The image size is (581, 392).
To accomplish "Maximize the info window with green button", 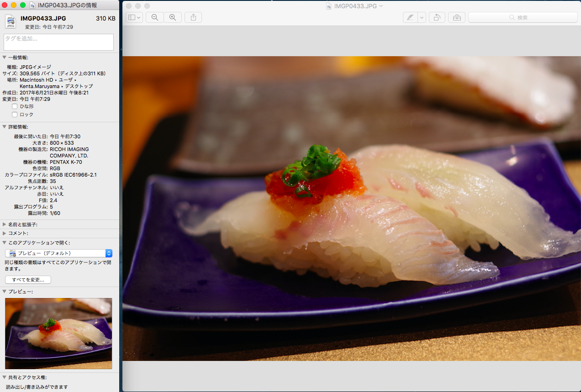I will tap(23, 5).
